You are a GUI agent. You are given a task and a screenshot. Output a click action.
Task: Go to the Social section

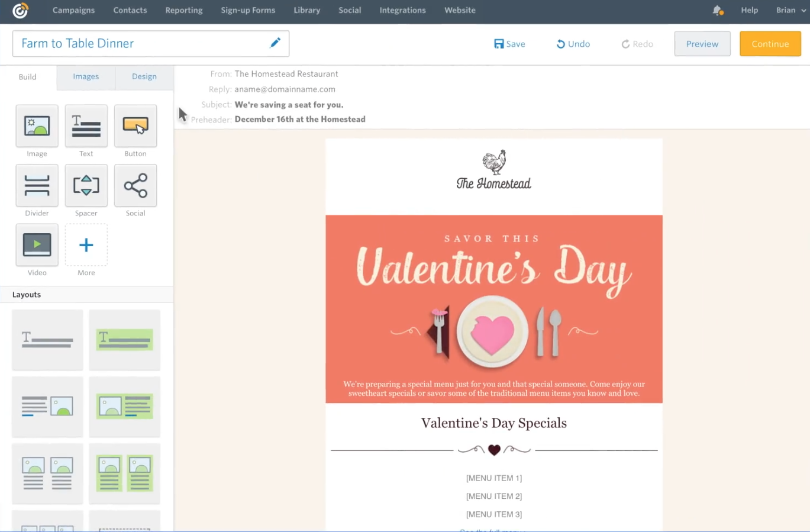tap(350, 10)
